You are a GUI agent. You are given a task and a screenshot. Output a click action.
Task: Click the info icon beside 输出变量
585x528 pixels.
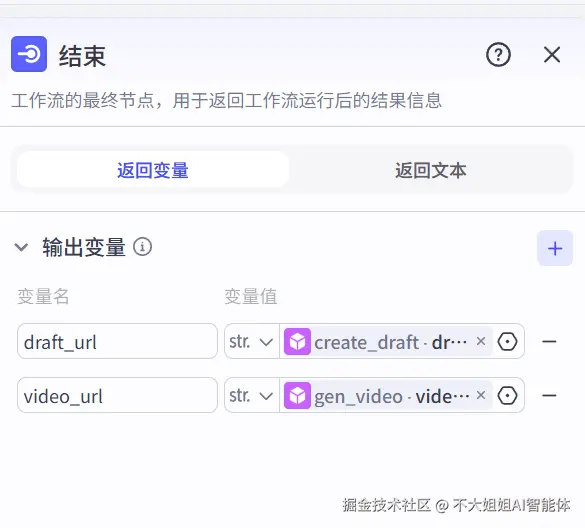click(143, 247)
